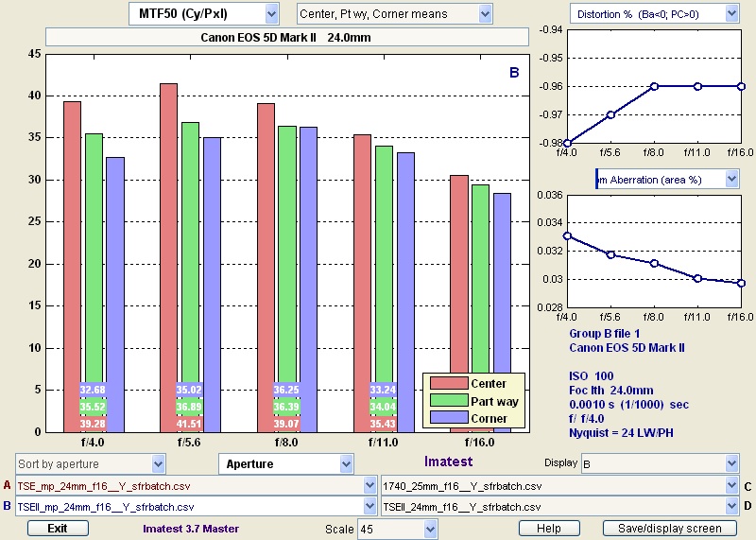Click the f/5.6 center value 41.51
The height and width of the screenshot is (540, 756).
[x=189, y=424]
